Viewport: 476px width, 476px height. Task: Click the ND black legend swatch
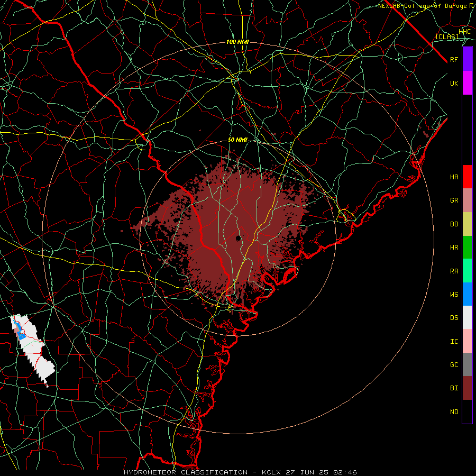point(467,411)
